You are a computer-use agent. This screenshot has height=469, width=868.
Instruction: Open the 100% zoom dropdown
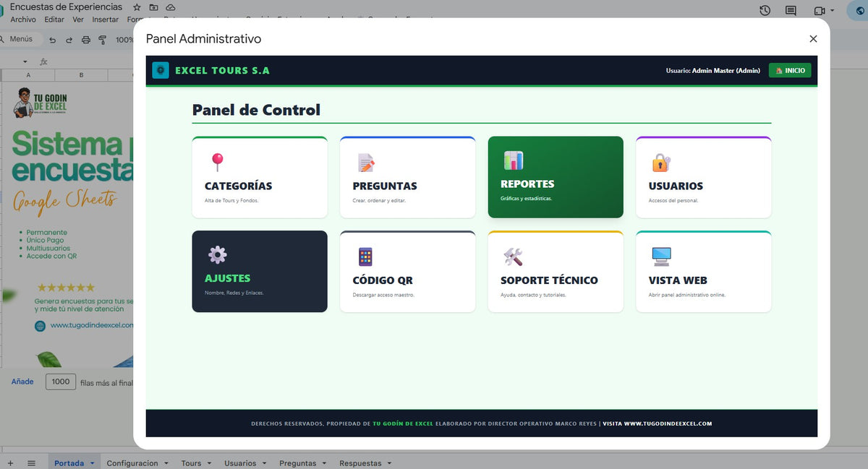coord(125,40)
